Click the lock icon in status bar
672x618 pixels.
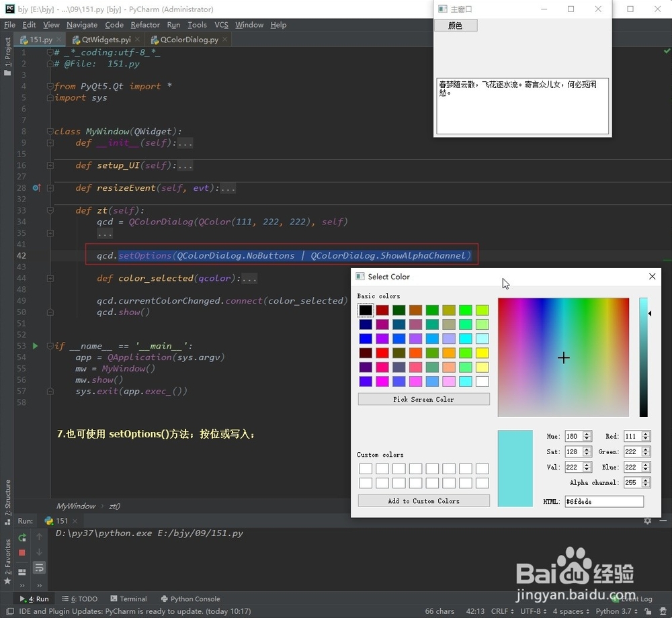[x=648, y=611]
